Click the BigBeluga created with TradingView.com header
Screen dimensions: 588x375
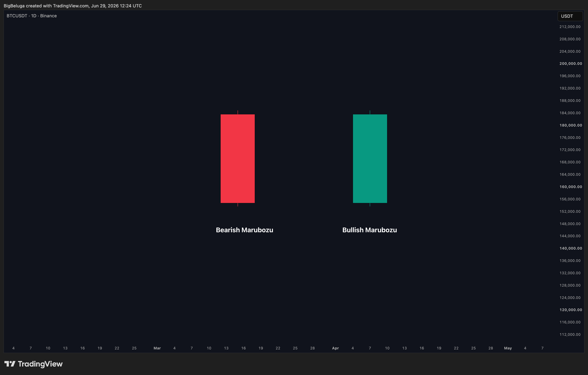tap(73, 6)
